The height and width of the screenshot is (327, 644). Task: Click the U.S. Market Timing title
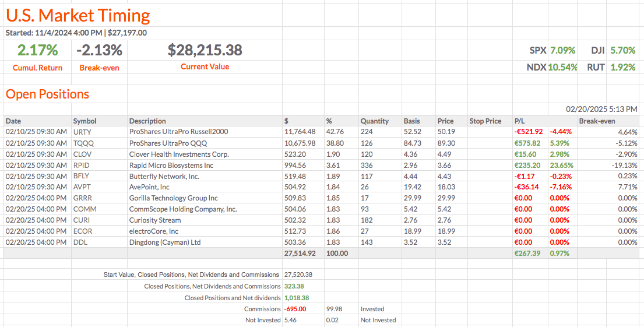point(78,15)
